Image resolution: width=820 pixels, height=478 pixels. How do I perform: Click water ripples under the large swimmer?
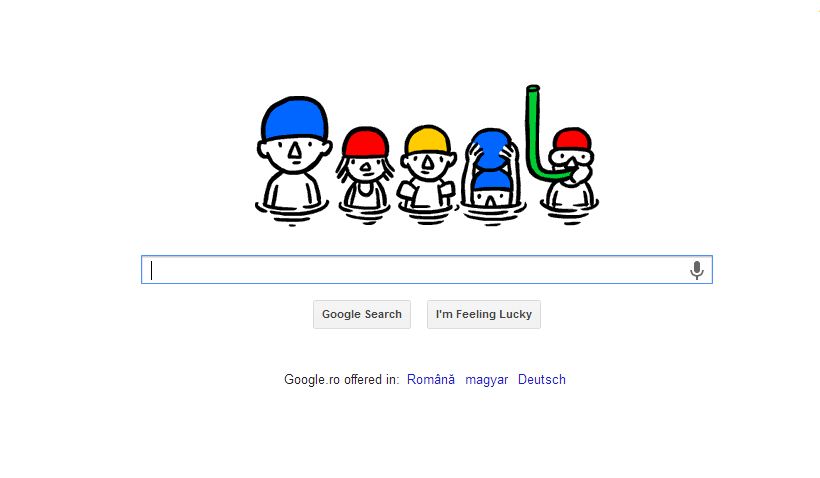(x=292, y=213)
